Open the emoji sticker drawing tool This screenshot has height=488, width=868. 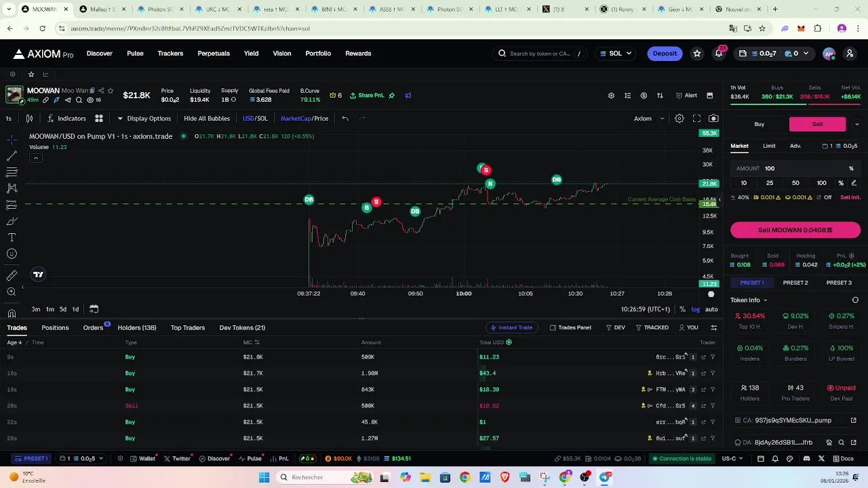(12, 253)
